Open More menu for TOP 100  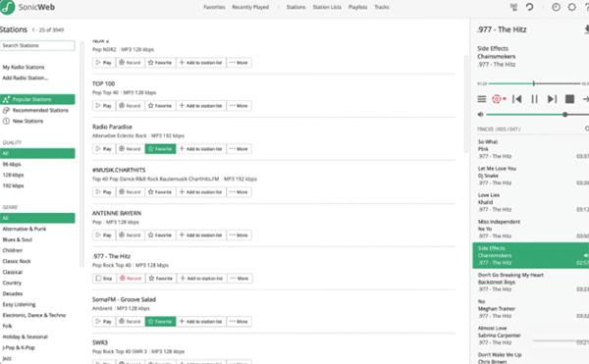(239, 106)
